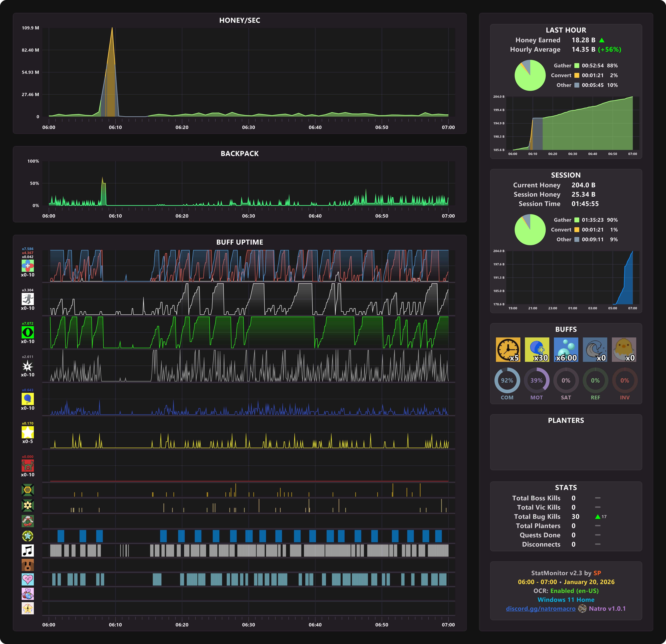
Task: Click the COM 92% progress ring
Action: (507, 380)
